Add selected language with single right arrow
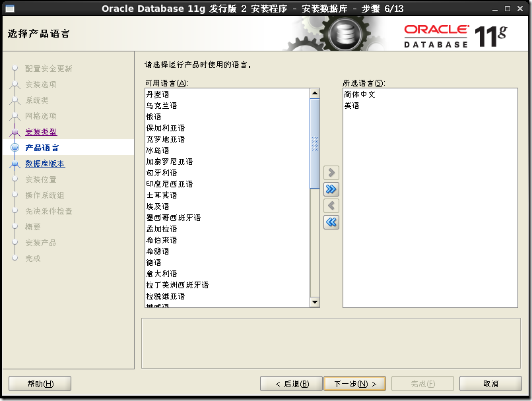532x401 pixels. [x=331, y=173]
